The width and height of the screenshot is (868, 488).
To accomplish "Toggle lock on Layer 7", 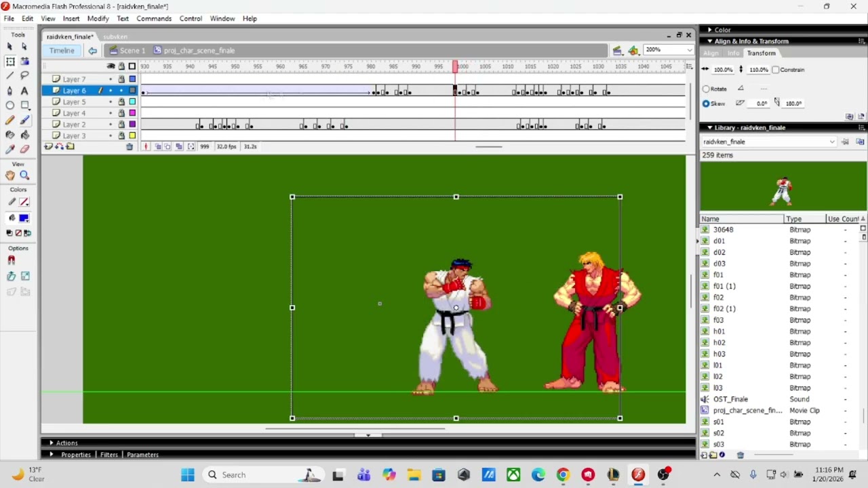I will coord(121,79).
